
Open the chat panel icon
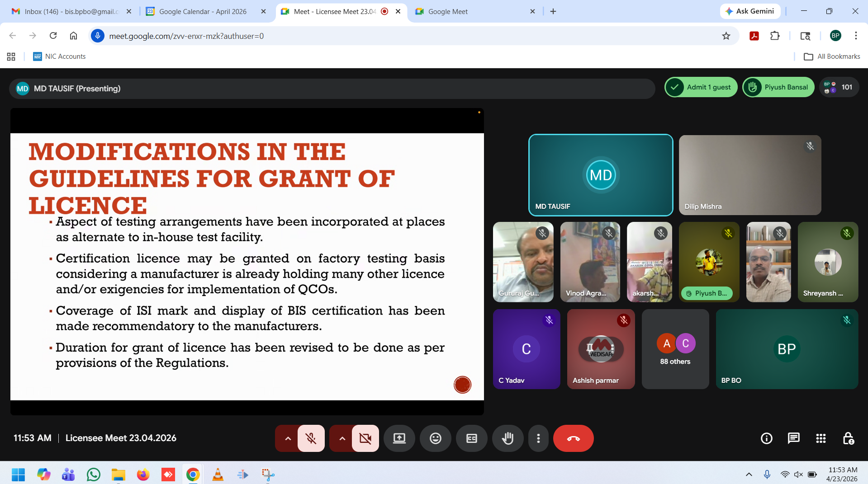pyautogui.click(x=793, y=438)
